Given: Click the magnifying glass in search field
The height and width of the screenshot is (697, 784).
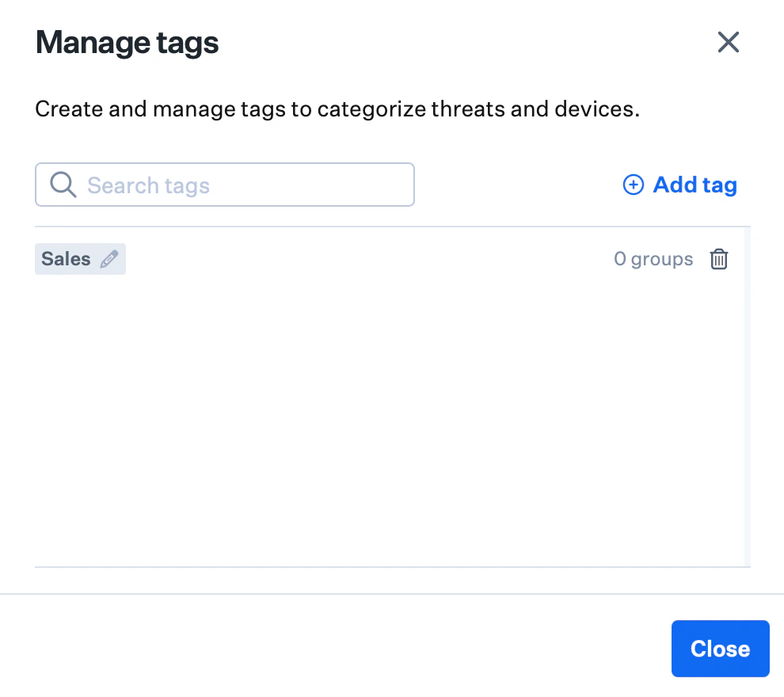Looking at the screenshot, I should click(x=63, y=184).
